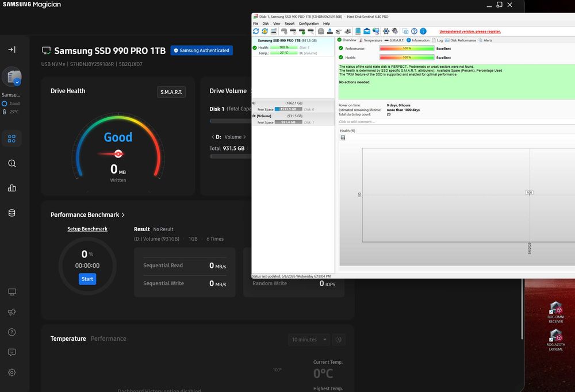
Task: Open the megaphone notices icon in sidebar
Action: point(11,312)
